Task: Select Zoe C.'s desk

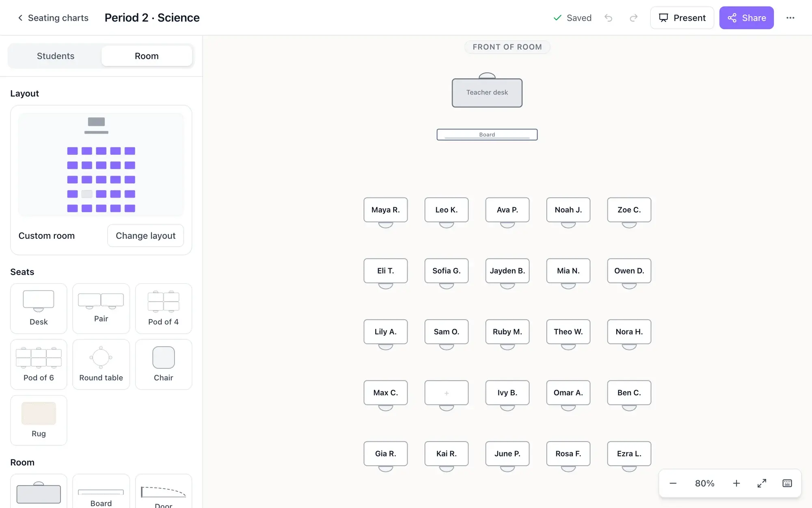Action: tap(629, 210)
